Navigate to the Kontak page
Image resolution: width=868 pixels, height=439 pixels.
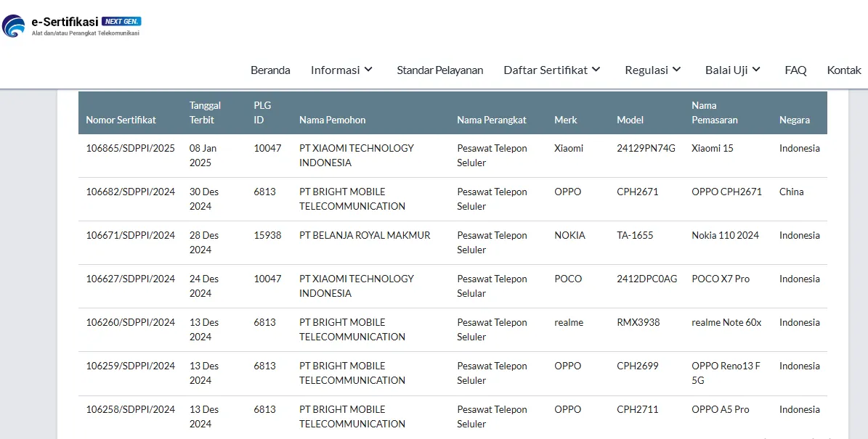(x=844, y=70)
